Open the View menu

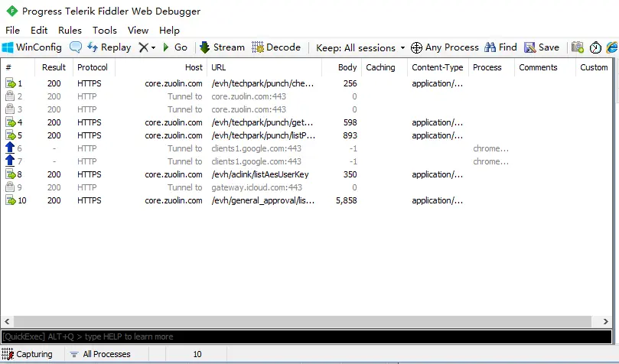138,31
